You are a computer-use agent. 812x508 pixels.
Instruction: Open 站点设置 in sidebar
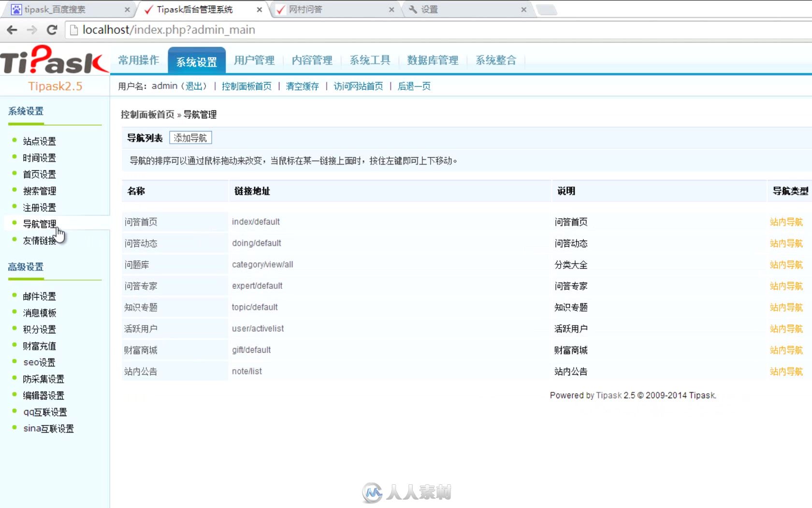coord(40,141)
